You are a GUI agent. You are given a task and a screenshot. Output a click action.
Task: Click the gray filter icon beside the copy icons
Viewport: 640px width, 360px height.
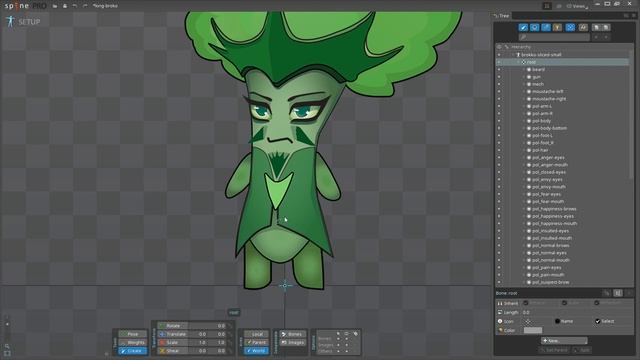583,27
